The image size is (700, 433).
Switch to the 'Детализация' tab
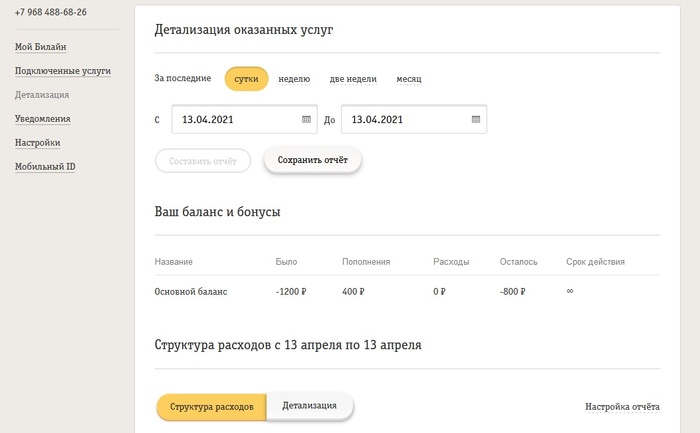(310, 406)
